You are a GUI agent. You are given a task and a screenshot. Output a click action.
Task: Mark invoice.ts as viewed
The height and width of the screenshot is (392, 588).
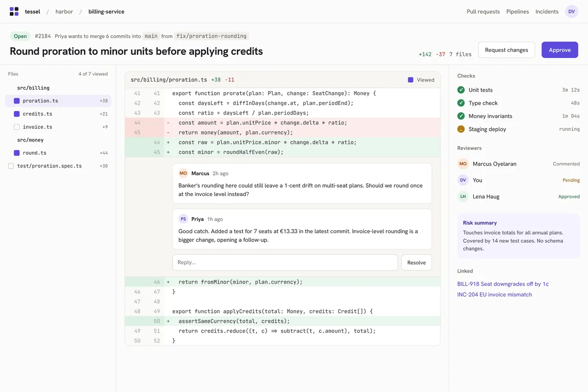pos(17,127)
